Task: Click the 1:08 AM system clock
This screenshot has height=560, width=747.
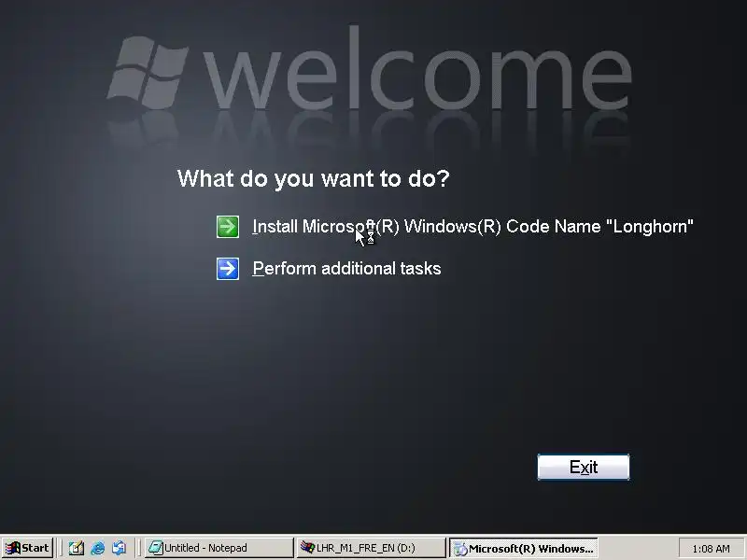Action: (711, 549)
